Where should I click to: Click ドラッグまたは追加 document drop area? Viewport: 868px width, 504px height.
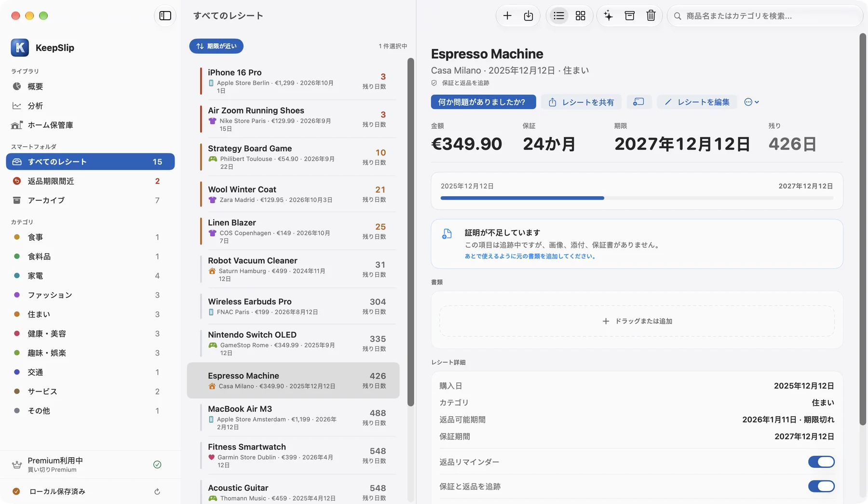click(x=637, y=321)
